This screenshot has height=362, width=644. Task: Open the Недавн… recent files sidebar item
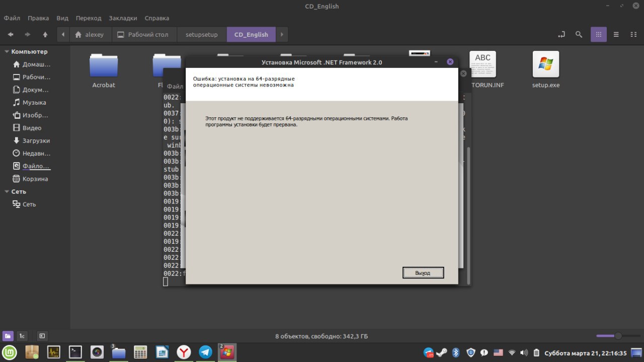pos(32,153)
